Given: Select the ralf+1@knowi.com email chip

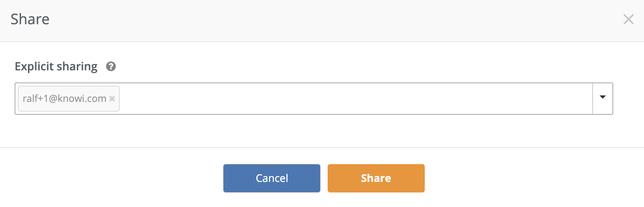Looking at the screenshot, I should coord(64,99).
